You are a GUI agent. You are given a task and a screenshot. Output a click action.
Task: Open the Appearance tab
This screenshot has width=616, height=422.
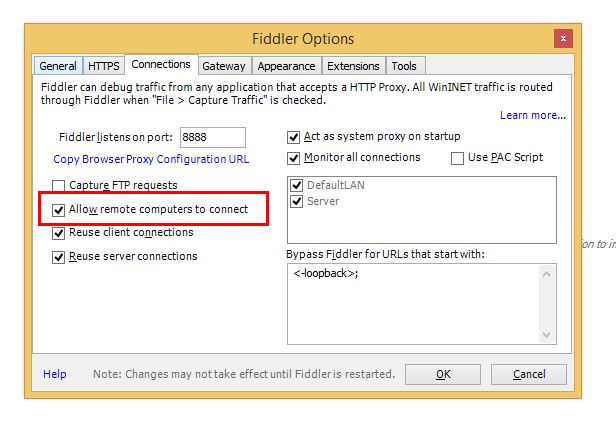[x=286, y=66]
